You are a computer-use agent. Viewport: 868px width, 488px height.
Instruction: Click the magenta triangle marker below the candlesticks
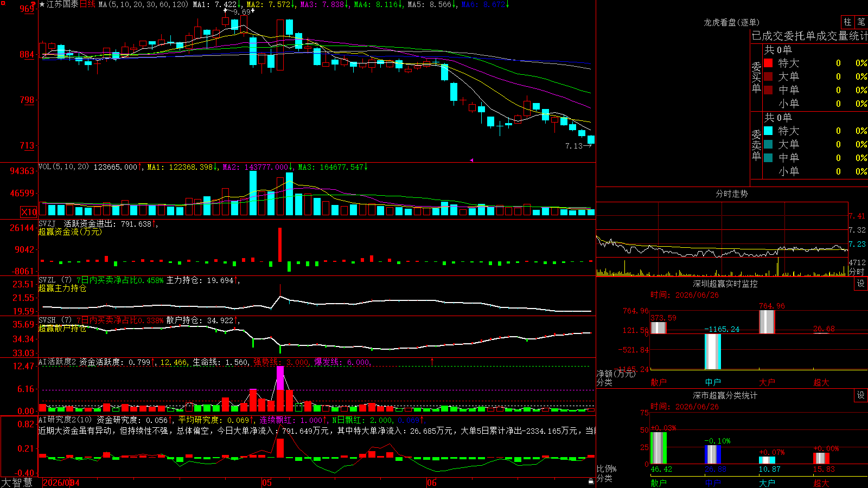tap(471, 160)
